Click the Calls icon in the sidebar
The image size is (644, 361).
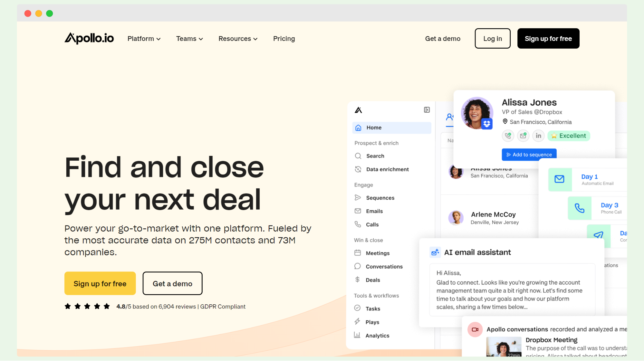point(358,224)
